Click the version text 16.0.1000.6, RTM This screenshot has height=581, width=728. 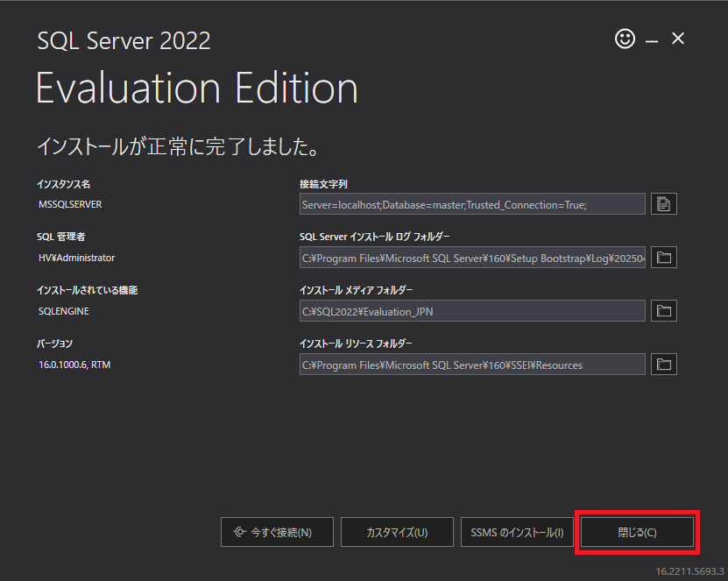pos(74,365)
